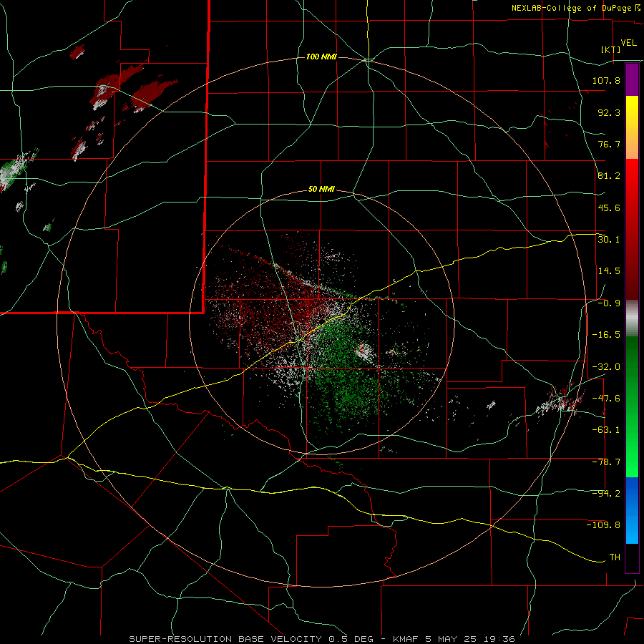
Task: Click the -63.1 velocity scale value
Action: click(606, 430)
